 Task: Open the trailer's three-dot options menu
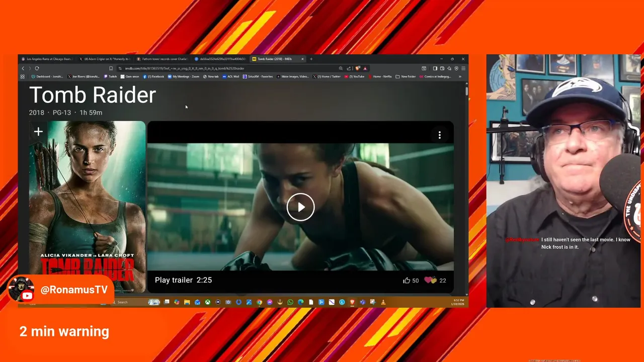[x=439, y=135]
